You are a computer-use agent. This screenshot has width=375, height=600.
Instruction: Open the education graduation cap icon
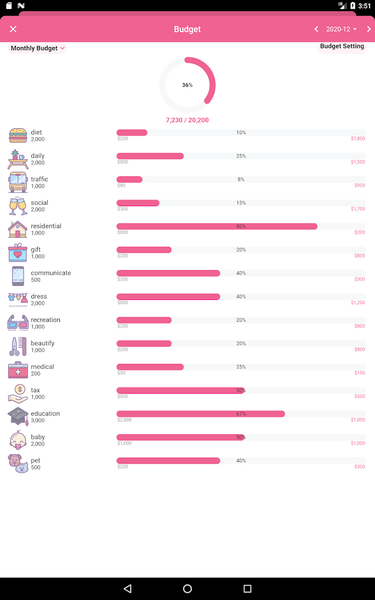tap(18, 416)
